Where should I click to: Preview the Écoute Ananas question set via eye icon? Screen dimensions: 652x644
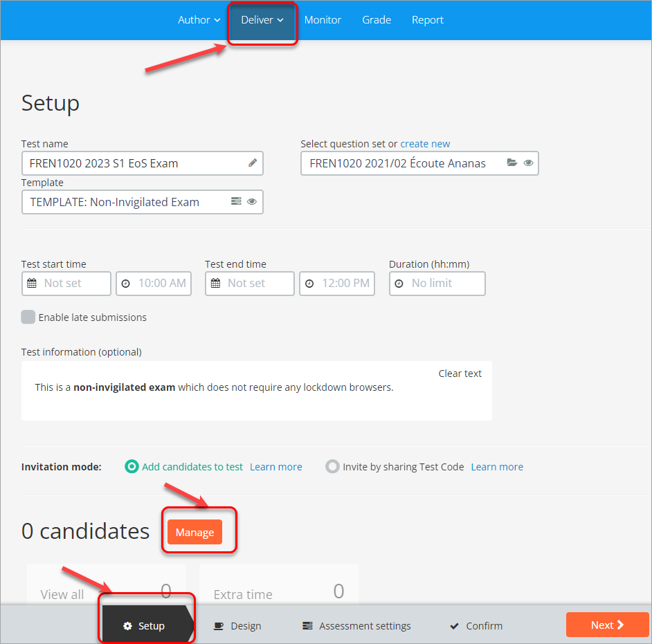click(528, 163)
